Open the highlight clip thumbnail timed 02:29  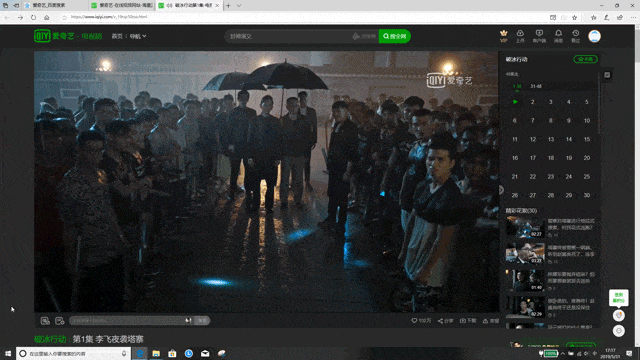point(525,307)
